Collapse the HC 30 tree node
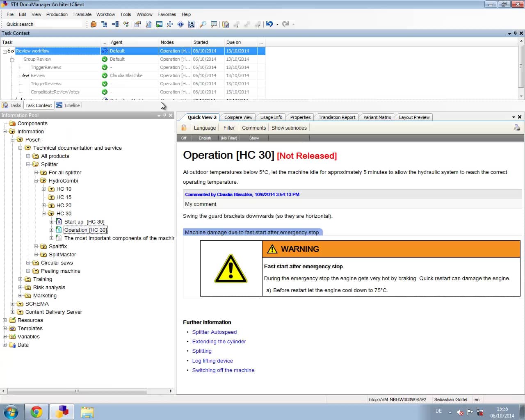 [44, 214]
